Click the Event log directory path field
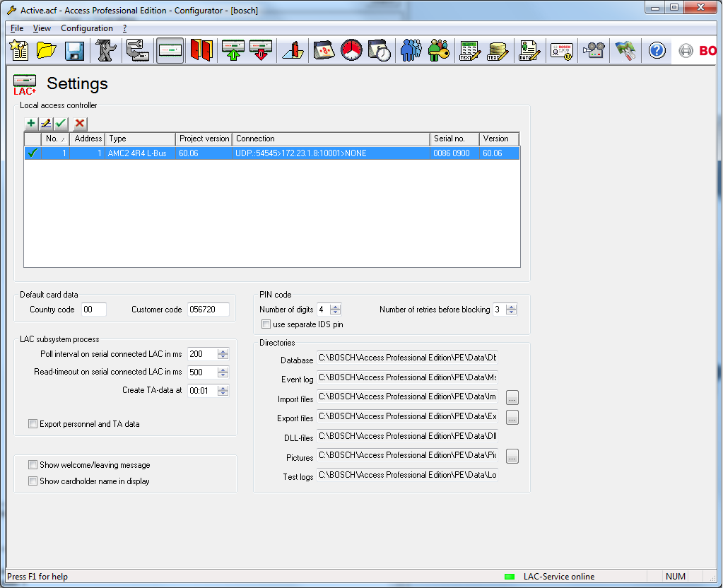 [x=407, y=377]
